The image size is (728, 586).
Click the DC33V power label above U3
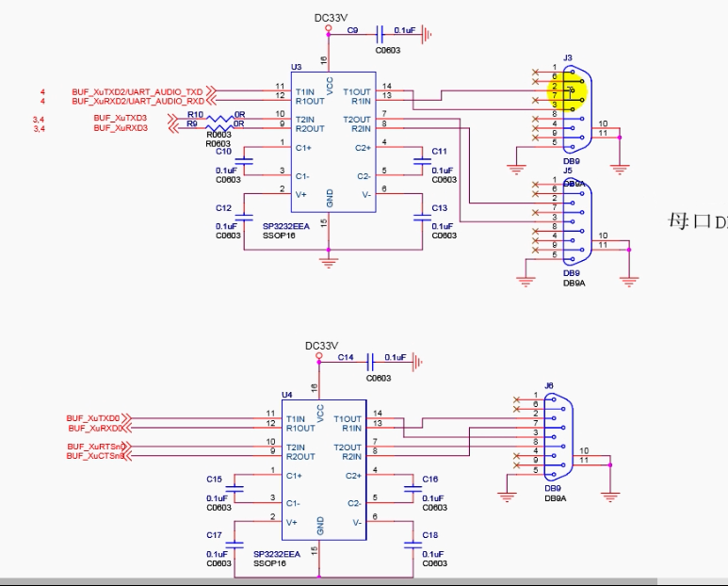click(332, 16)
